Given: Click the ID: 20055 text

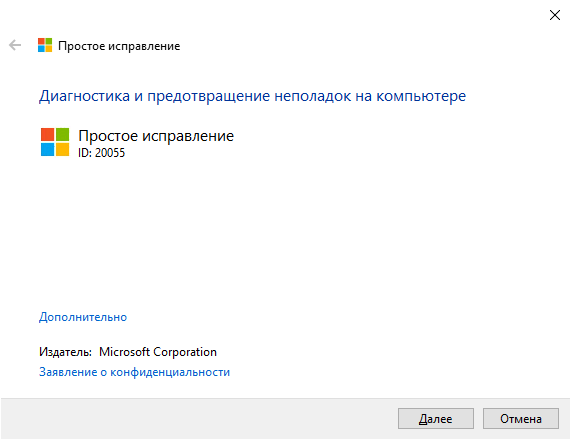Looking at the screenshot, I should (x=102, y=153).
